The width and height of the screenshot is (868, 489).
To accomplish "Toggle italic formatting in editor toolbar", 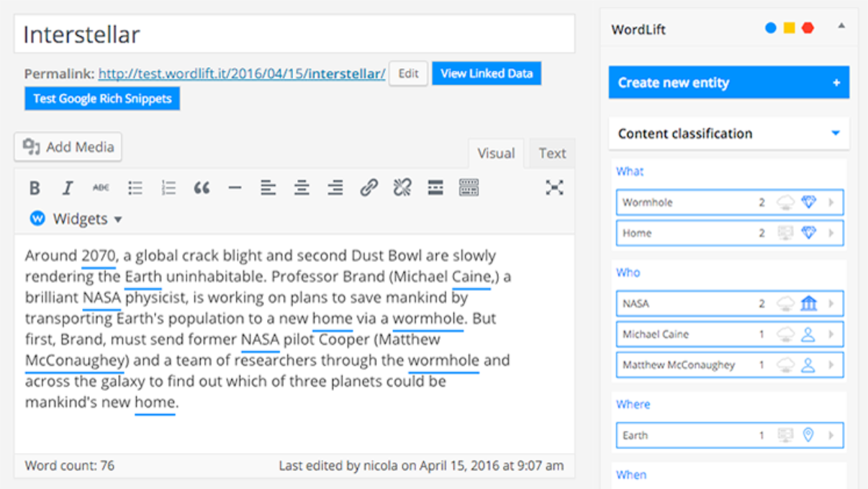I will pos(68,188).
